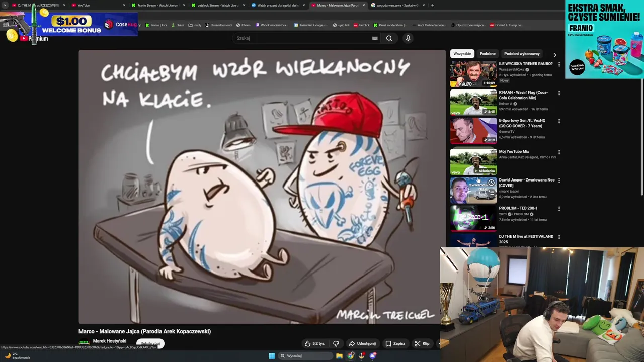Show more filter chips with right arrow
Viewport: 644px width, 362px height.
coord(555,54)
